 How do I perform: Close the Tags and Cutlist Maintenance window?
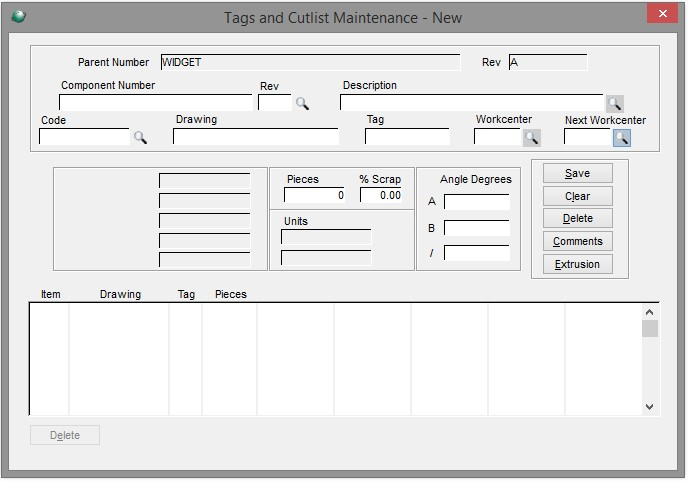click(x=663, y=14)
